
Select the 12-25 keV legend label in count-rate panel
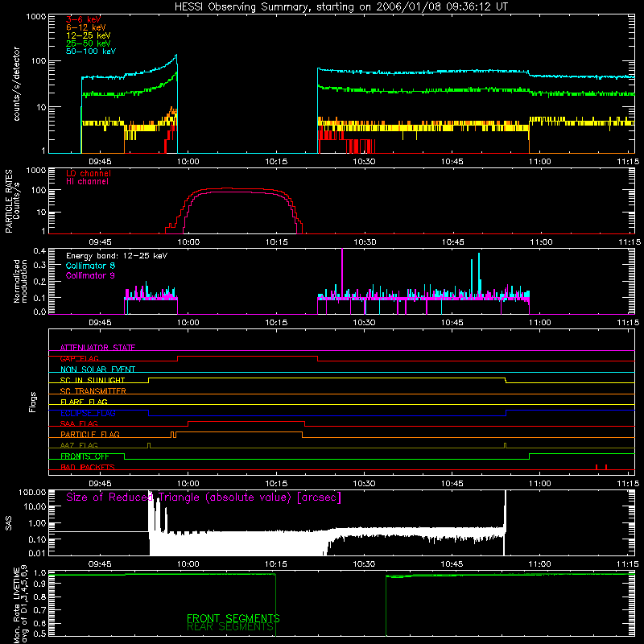click(88, 35)
